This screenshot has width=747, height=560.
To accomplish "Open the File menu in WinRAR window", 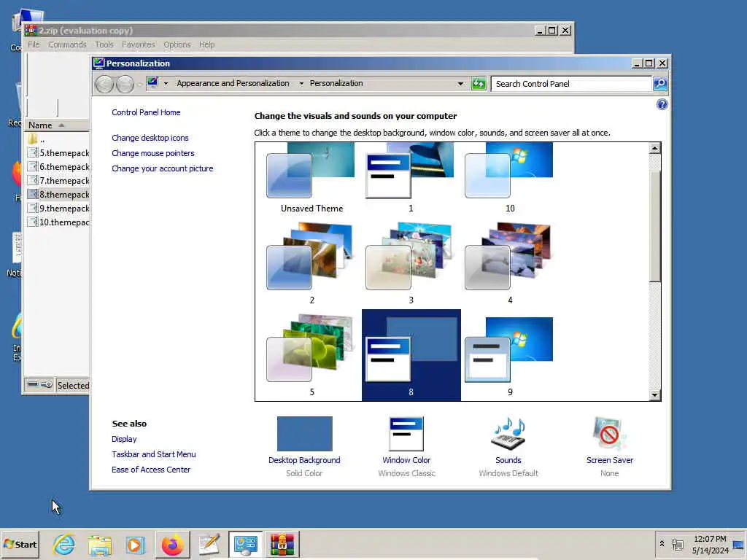I will [x=34, y=44].
